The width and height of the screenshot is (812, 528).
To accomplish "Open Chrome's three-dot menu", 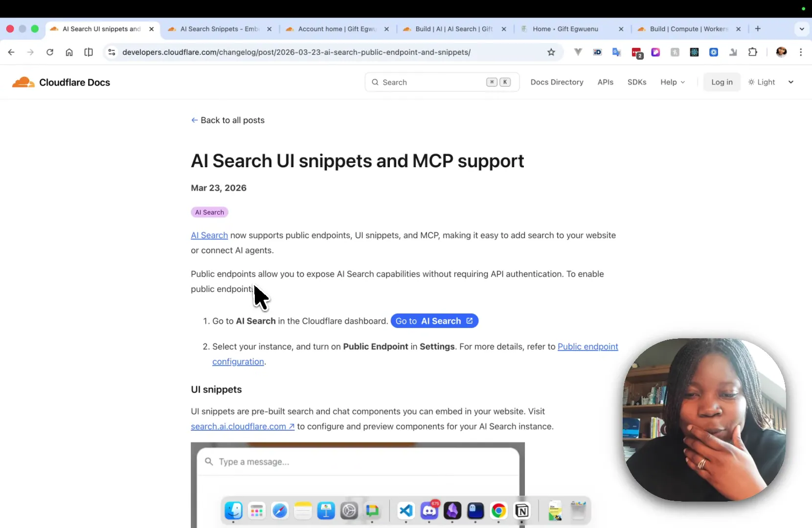I will (801, 52).
